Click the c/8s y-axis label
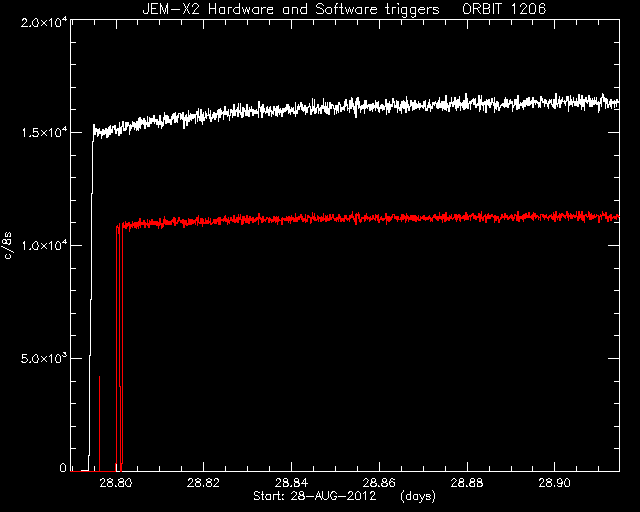This screenshot has height=512, width=640. 8,245
